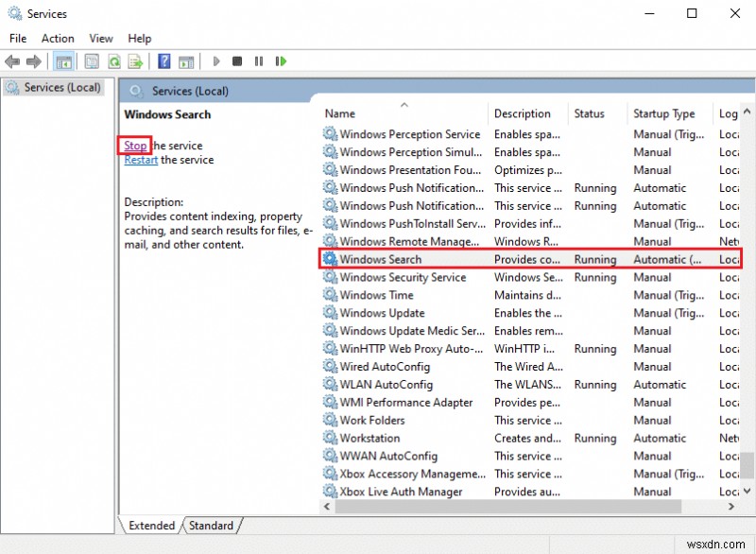Image resolution: width=756 pixels, height=554 pixels.
Task: Select Windows Remote Manage... service name
Action: click(x=409, y=241)
